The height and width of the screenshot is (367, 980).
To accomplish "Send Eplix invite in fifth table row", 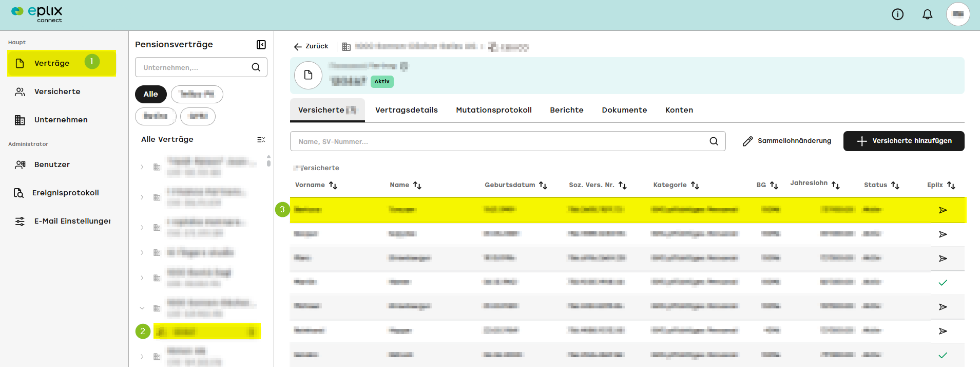I will [943, 307].
